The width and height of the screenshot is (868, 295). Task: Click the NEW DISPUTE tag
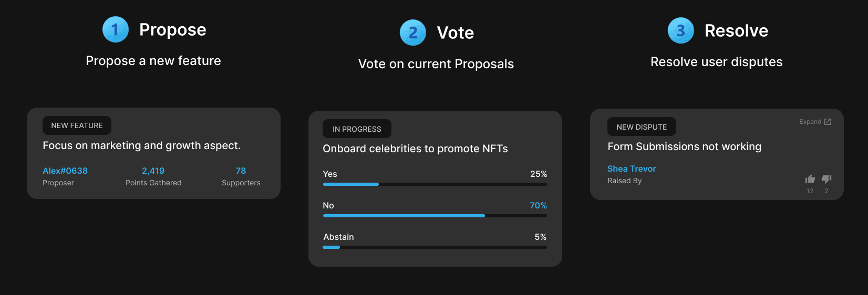pos(642,127)
